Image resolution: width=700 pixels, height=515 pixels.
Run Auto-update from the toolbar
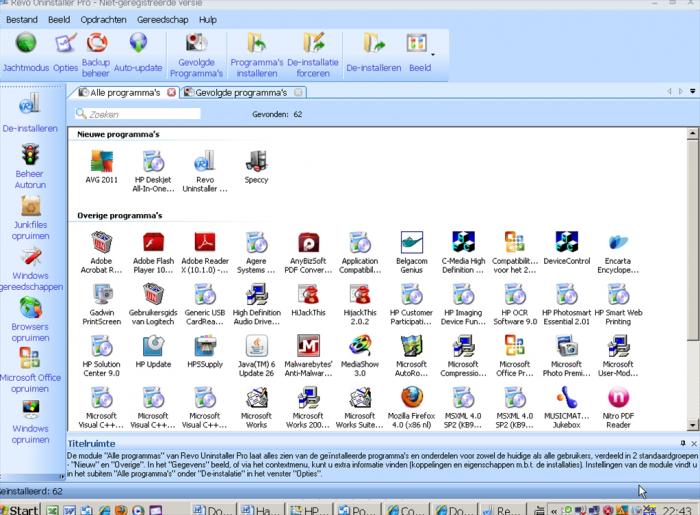[x=138, y=53]
